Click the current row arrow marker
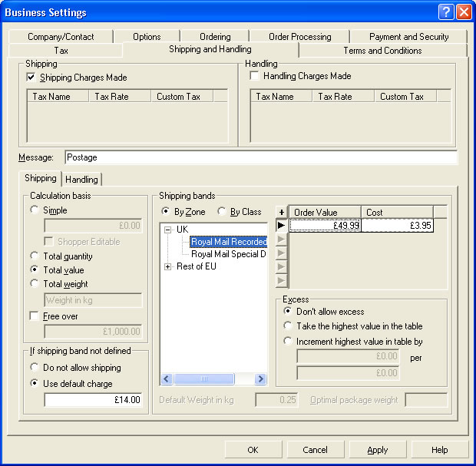476x466 pixels. click(281, 226)
